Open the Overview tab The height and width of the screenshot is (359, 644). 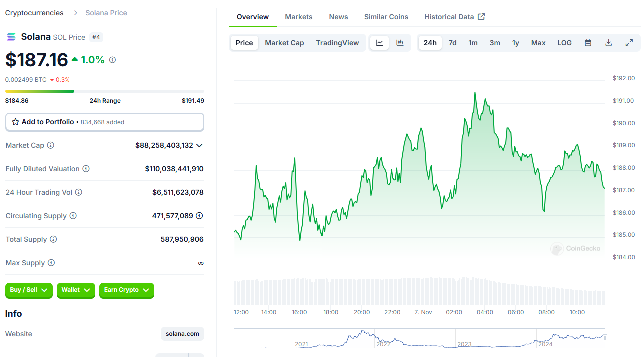(x=253, y=17)
